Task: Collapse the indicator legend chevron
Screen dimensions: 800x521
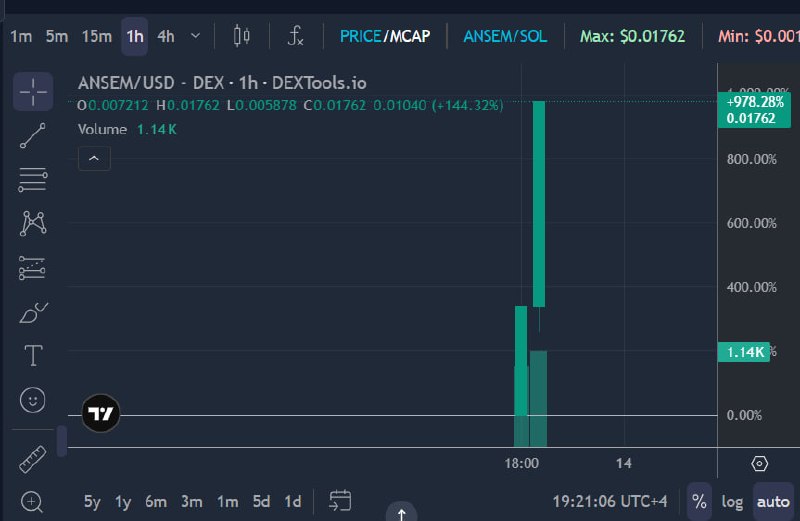Action: click(94, 158)
